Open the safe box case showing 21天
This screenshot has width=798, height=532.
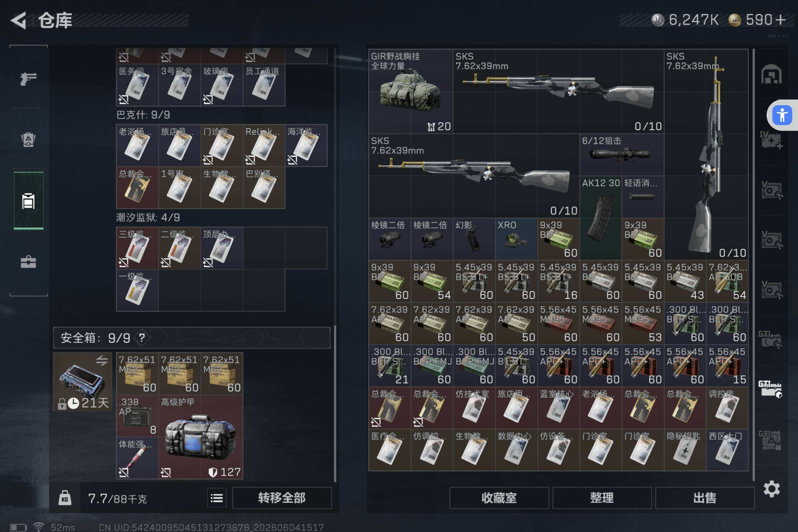[x=83, y=382]
